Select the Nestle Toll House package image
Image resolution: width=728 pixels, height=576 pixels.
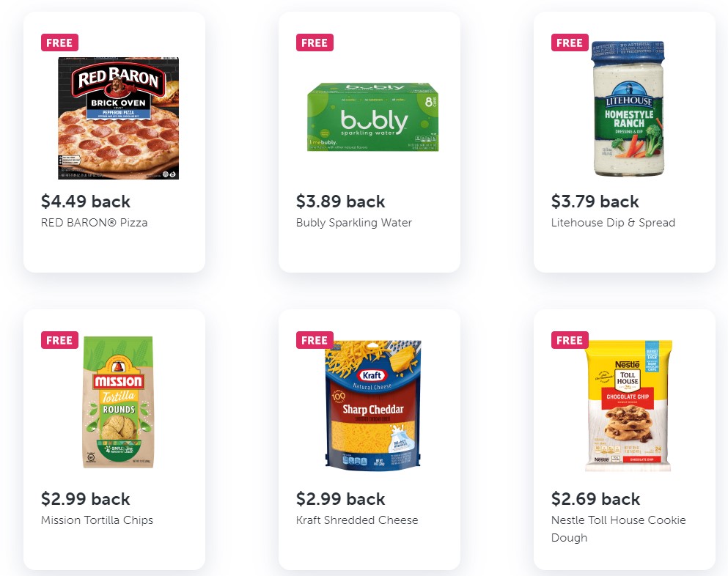(628, 405)
